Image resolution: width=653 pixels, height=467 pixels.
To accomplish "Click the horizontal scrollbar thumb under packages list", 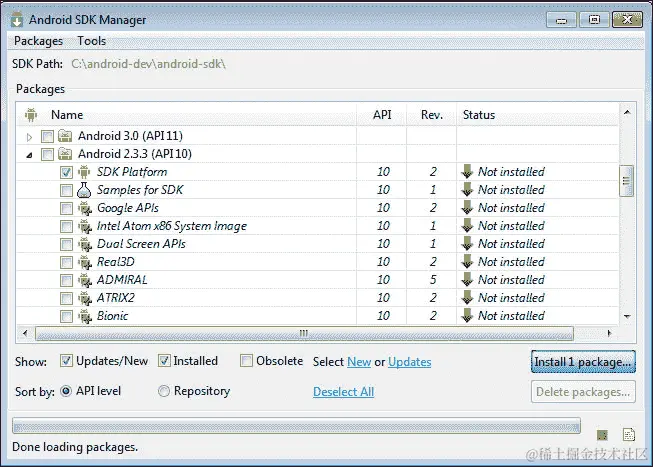I will 304,333.
